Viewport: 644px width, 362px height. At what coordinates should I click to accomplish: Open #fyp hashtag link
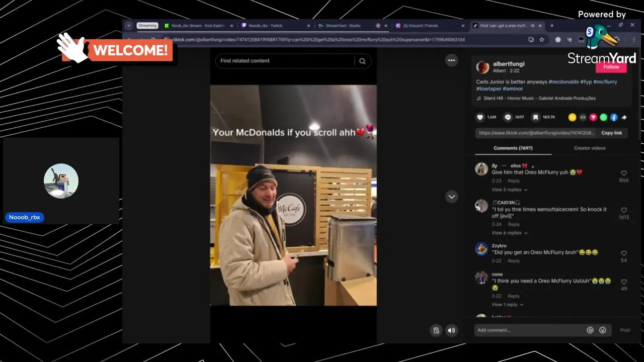click(x=586, y=81)
